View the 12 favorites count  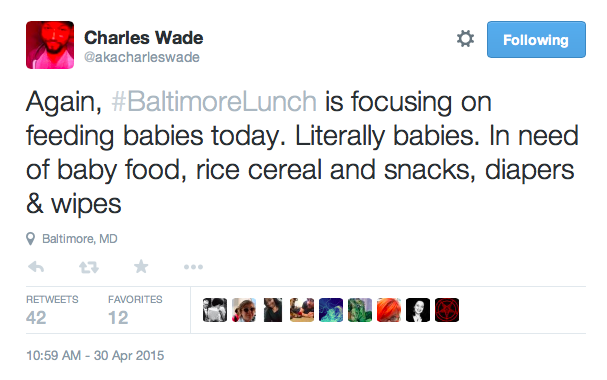pyautogui.click(x=118, y=318)
